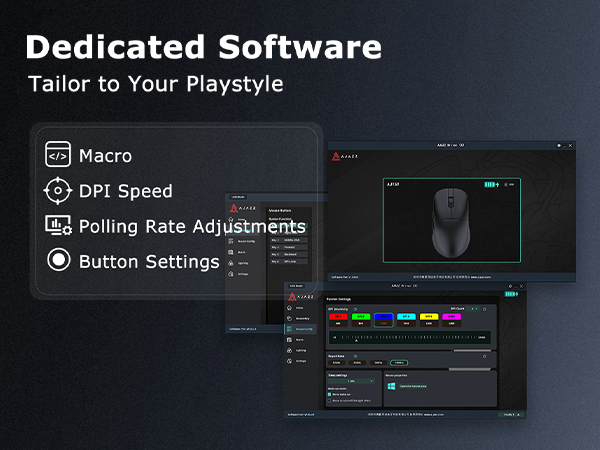Choose the second report rate option, 250Hz
The image size is (600, 450).
coord(357,362)
